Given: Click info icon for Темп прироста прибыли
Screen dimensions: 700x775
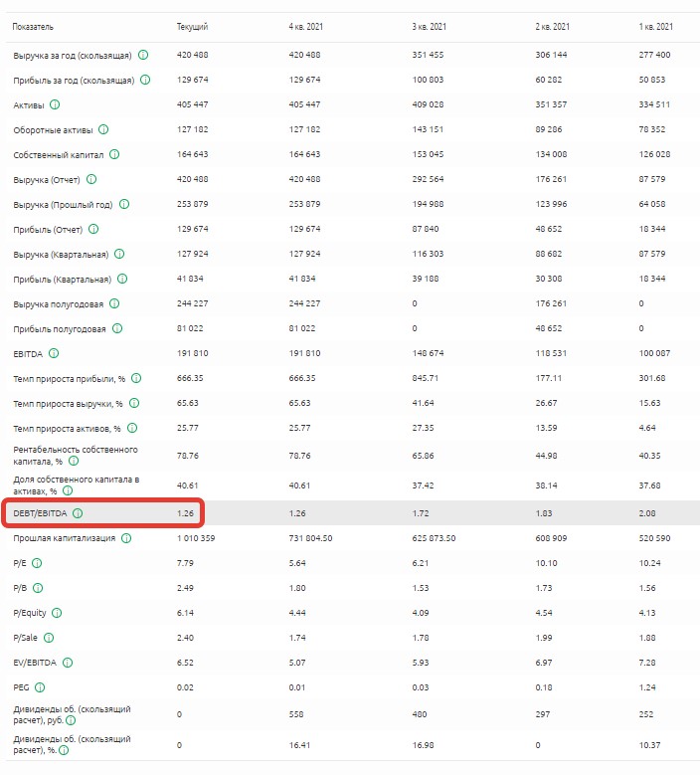Looking at the screenshot, I should pos(135,378).
